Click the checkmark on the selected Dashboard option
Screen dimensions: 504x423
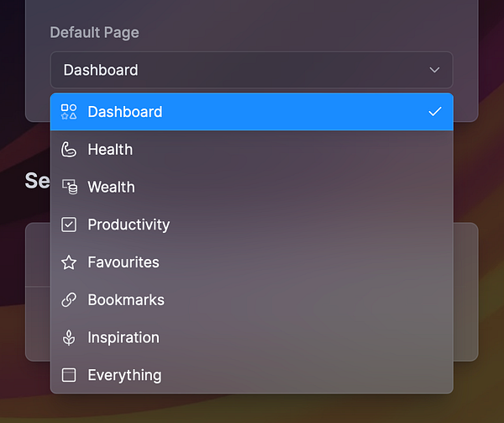(x=434, y=112)
